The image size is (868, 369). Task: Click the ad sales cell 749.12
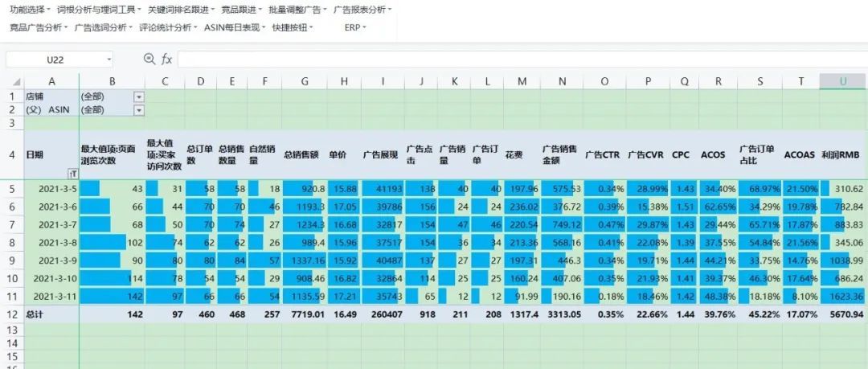coord(561,224)
